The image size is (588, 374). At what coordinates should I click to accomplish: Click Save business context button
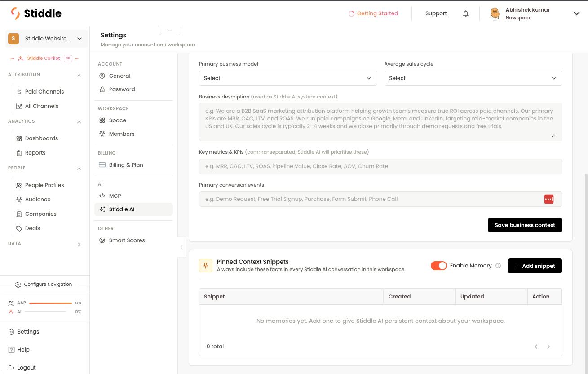525,225
